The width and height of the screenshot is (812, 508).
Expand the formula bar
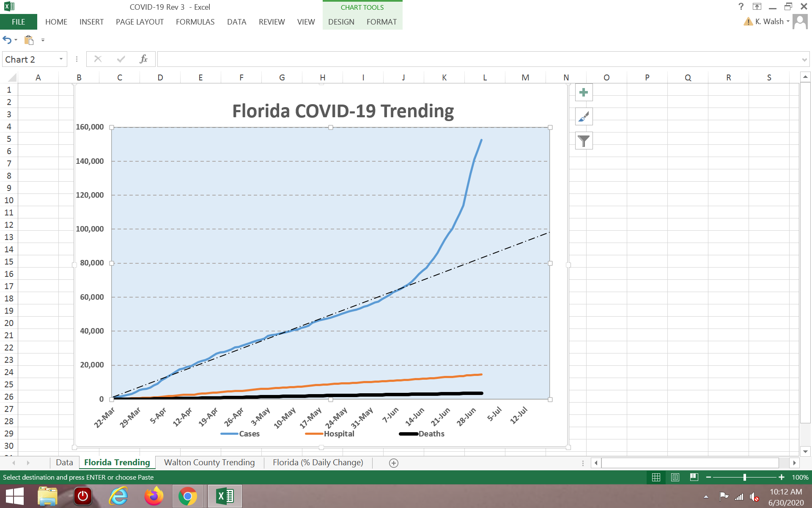pos(804,59)
